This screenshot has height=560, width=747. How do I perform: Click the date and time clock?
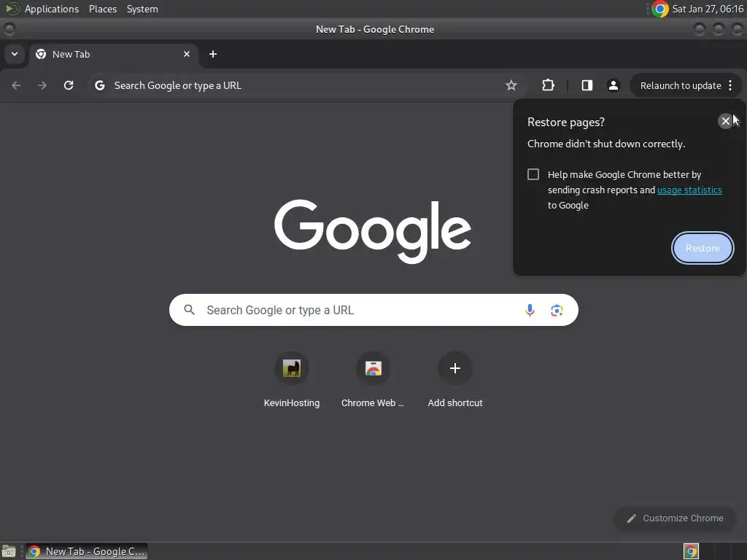pyautogui.click(x=708, y=9)
